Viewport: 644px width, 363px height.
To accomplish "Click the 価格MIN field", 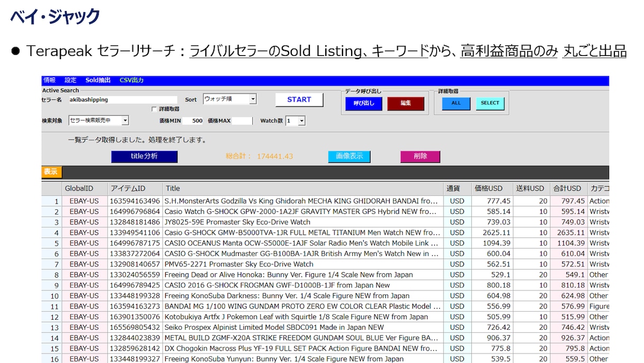I will [x=193, y=120].
